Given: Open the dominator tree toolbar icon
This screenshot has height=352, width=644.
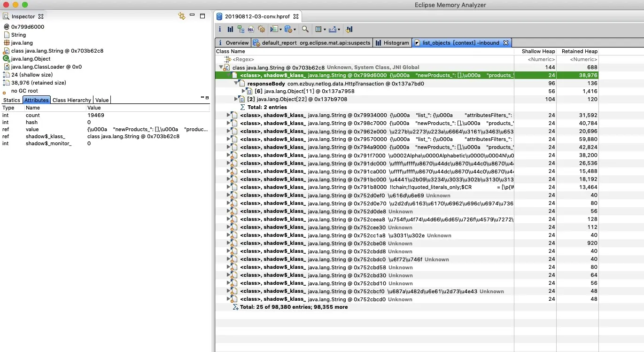Looking at the screenshot, I should 241,29.
